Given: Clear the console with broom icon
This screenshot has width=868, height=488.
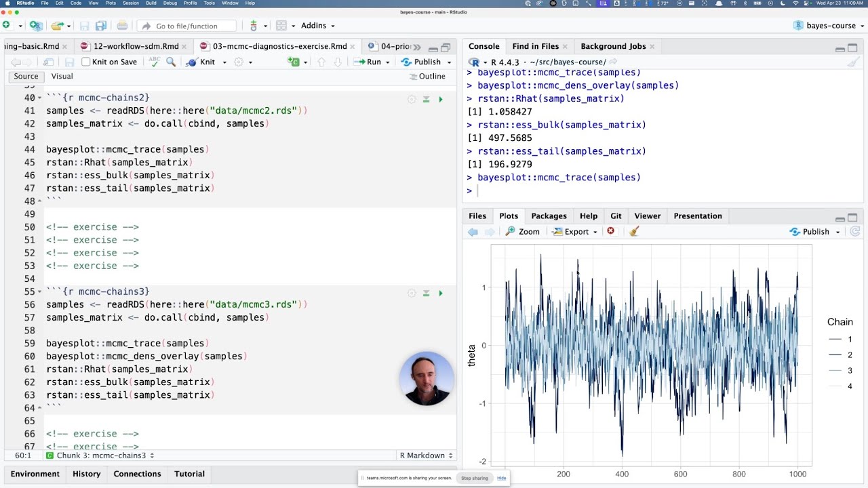Looking at the screenshot, I should pyautogui.click(x=853, y=62).
